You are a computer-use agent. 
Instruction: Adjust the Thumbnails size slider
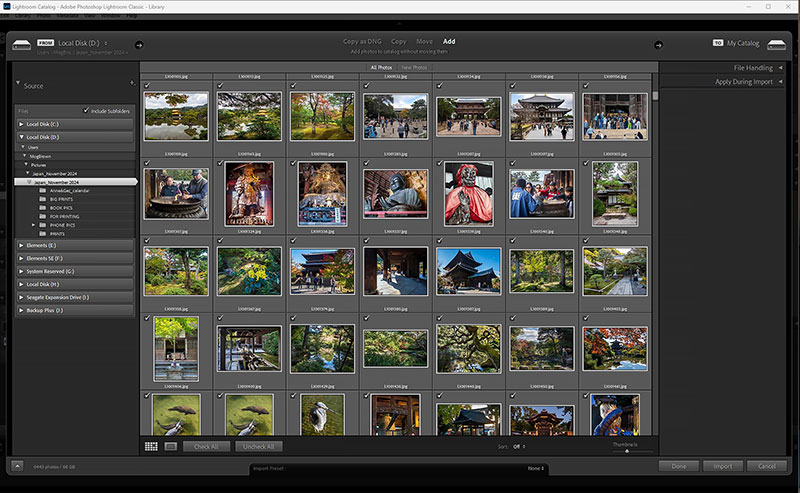click(626, 451)
